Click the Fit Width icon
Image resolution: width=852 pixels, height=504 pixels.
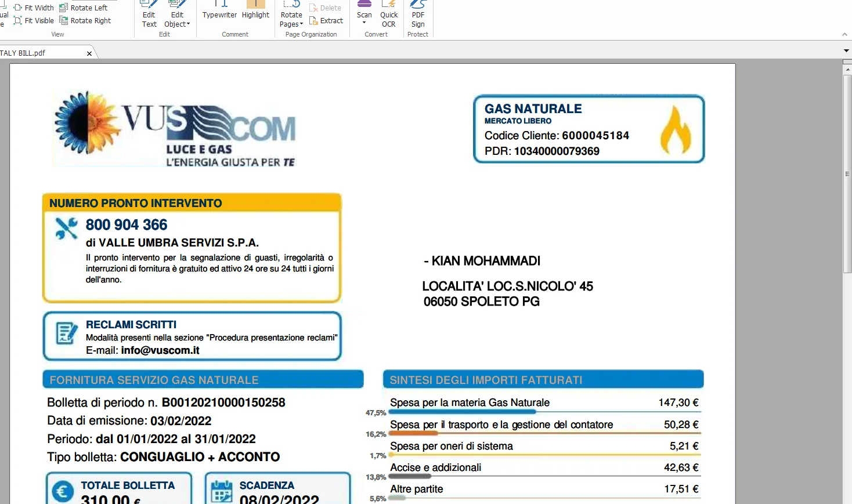(18, 8)
